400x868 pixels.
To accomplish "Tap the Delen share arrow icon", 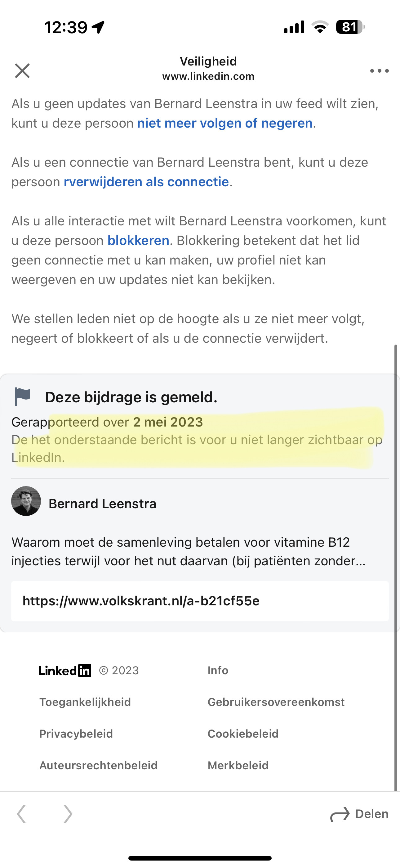I will (x=340, y=814).
